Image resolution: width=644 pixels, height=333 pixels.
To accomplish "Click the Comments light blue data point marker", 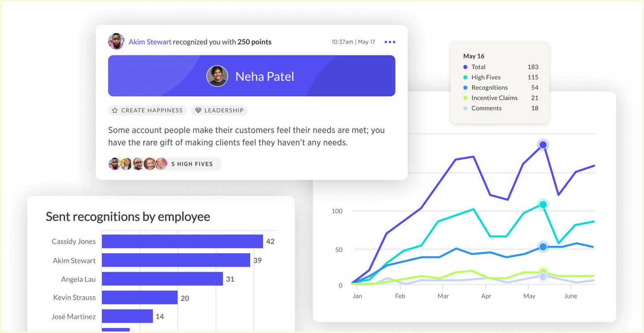I will 543,277.
